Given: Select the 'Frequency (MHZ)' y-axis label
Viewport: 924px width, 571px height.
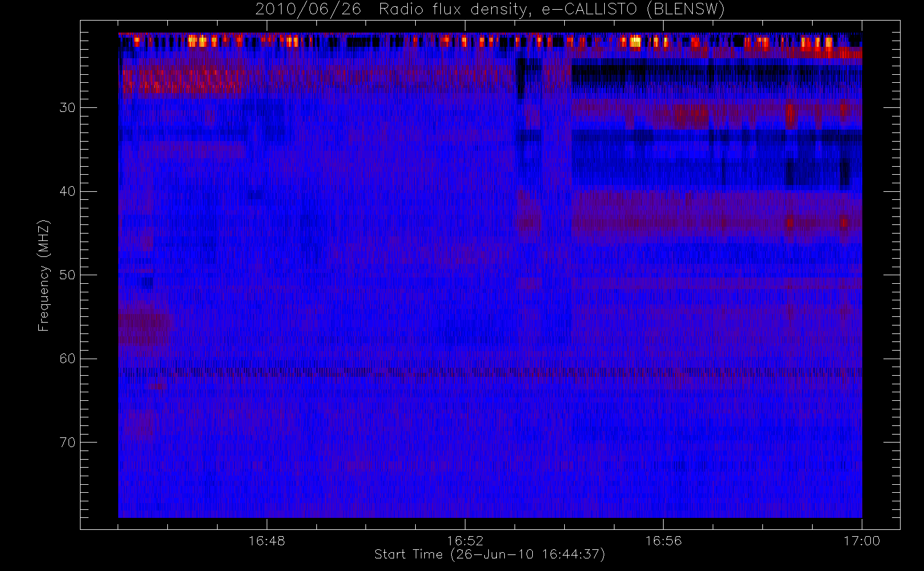Looking at the screenshot, I should (43, 275).
